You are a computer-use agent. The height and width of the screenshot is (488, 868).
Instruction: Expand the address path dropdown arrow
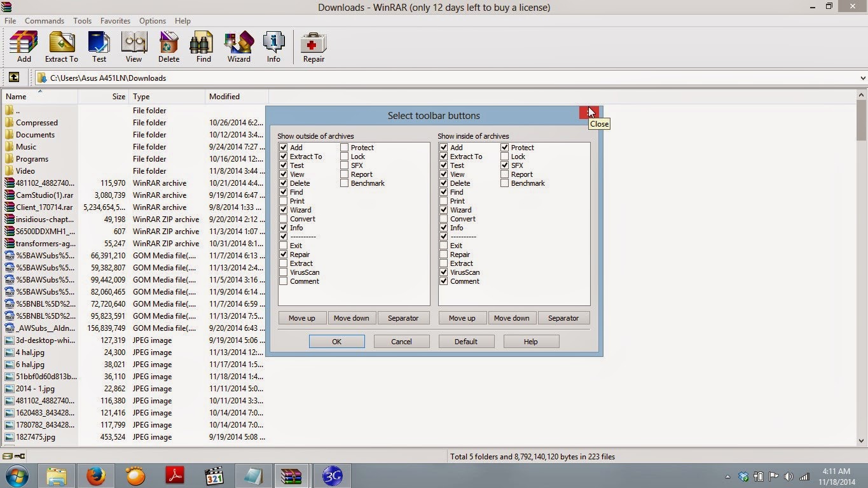pos(862,78)
